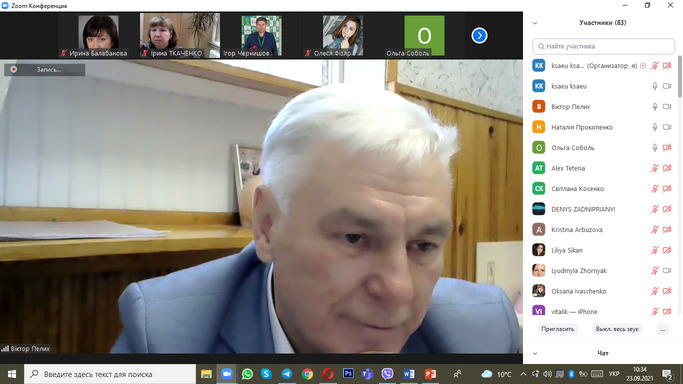Image resolution: width=683 pixels, height=384 pixels.
Task: Open the more options ellipsis menu
Action: pos(663,330)
